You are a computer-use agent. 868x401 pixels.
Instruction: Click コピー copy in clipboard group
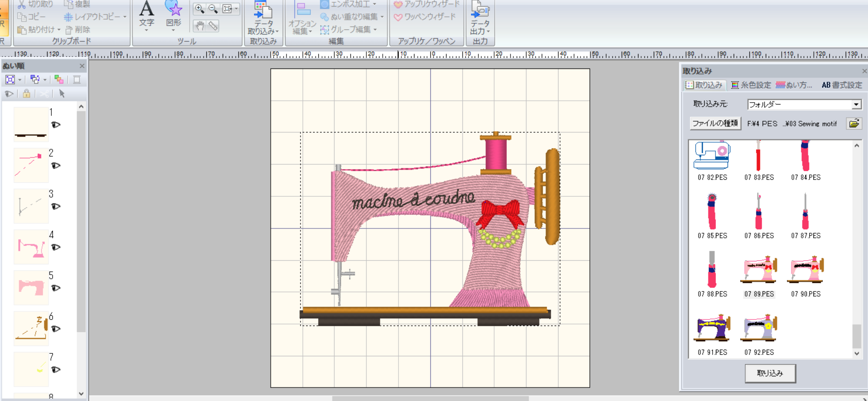[x=31, y=17]
